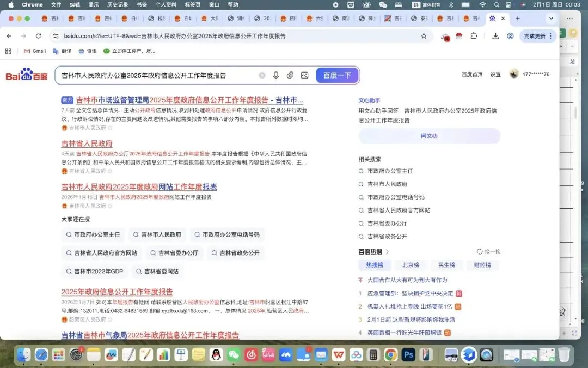588x368 pixels.
Task: Click the Baidu search input field
Action: coord(157,75)
